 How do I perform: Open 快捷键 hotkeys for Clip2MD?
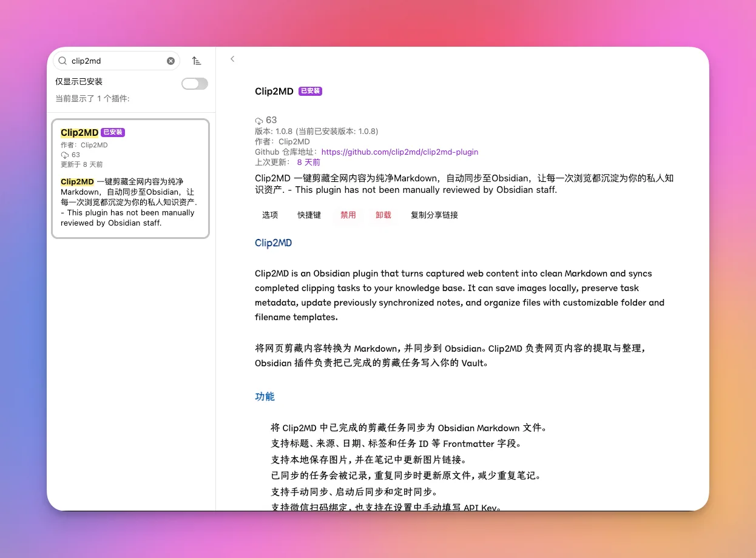[x=309, y=215]
